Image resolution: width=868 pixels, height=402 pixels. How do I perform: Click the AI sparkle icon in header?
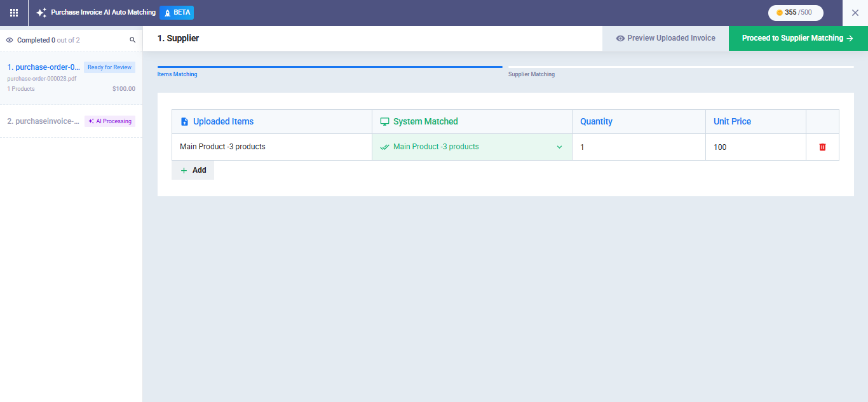coord(41,13)
